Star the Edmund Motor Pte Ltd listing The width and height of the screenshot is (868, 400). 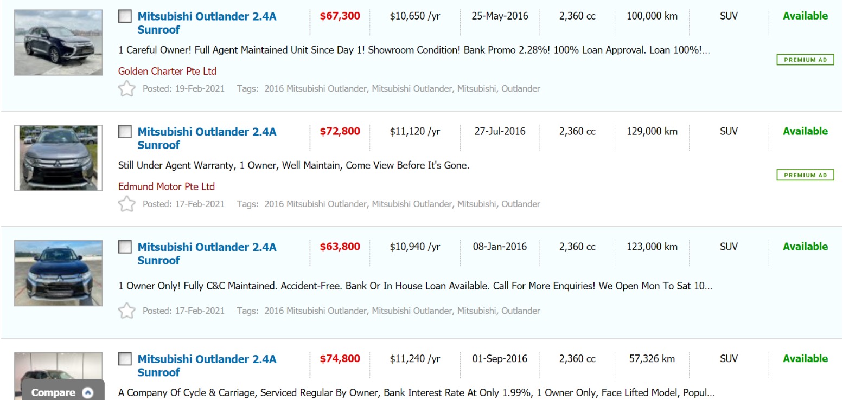point(126,204)
